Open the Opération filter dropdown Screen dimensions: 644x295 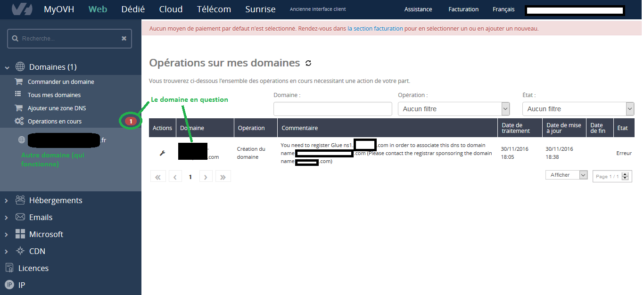[454, 109]
